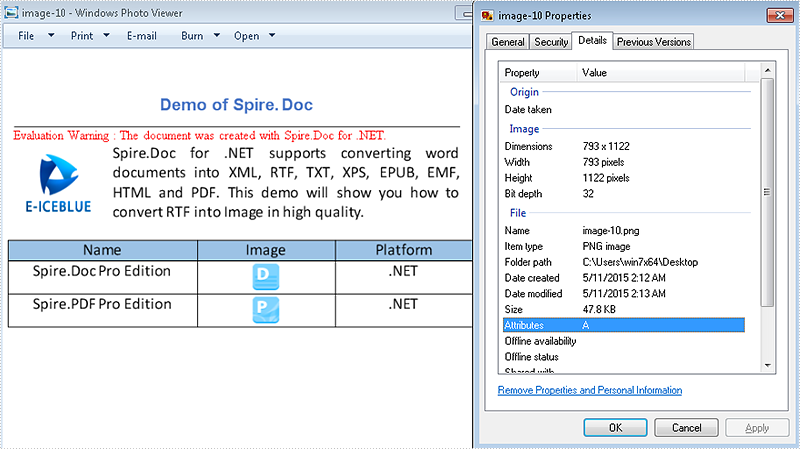The image size is (800, 449).
Task: Select the Bit depth row
Action: (623, 194)
